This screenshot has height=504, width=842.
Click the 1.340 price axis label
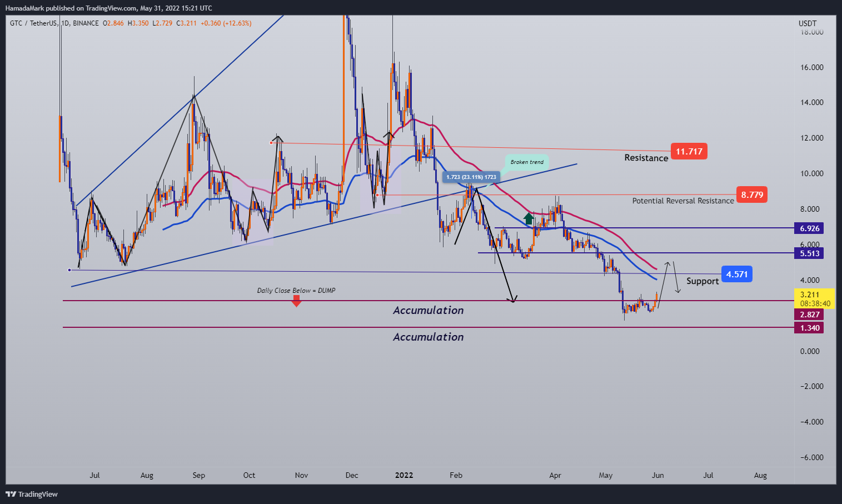[809, 328]
